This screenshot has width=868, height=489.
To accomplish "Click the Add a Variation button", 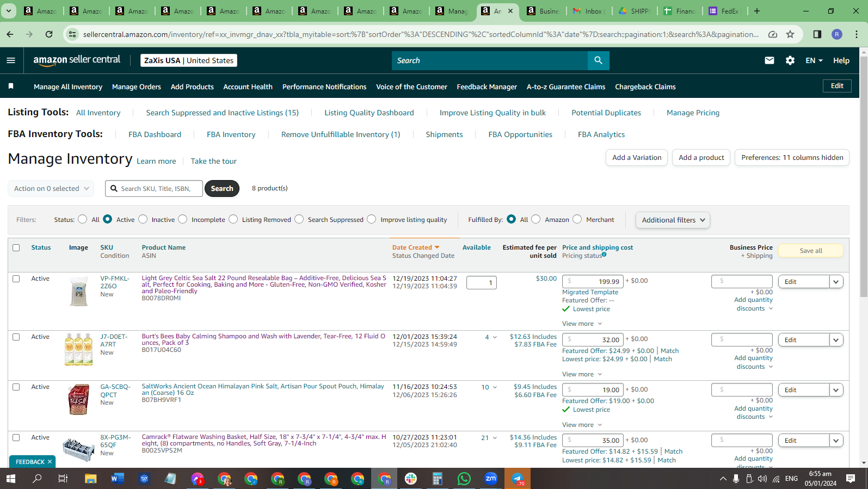I will pos(637,158).
